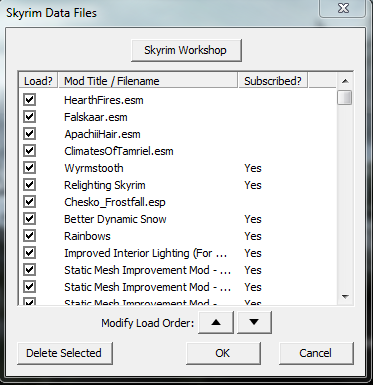
Task: Uncheck the Rainbows mod checkbox
Action: point(29,236)
